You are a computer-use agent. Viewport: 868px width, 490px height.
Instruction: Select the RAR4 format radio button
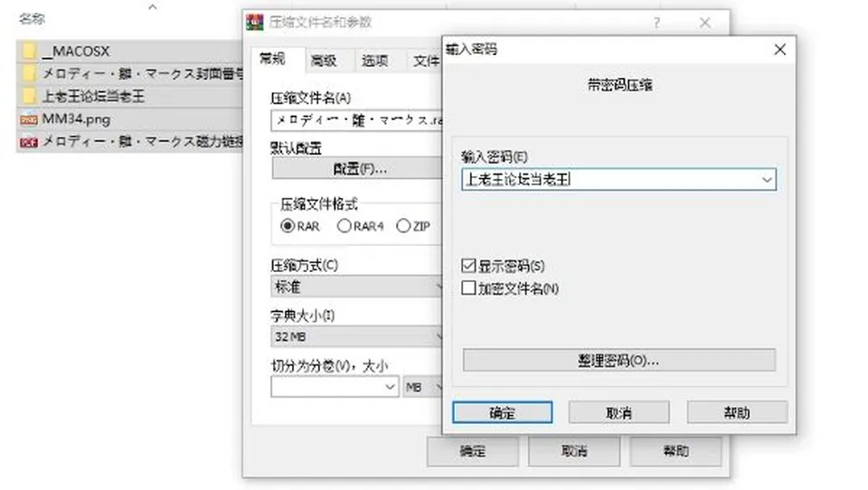click(344, 226)
